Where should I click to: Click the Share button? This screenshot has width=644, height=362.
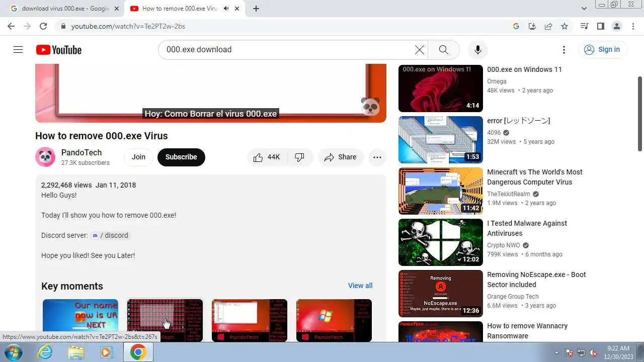[x=341, y=157]
